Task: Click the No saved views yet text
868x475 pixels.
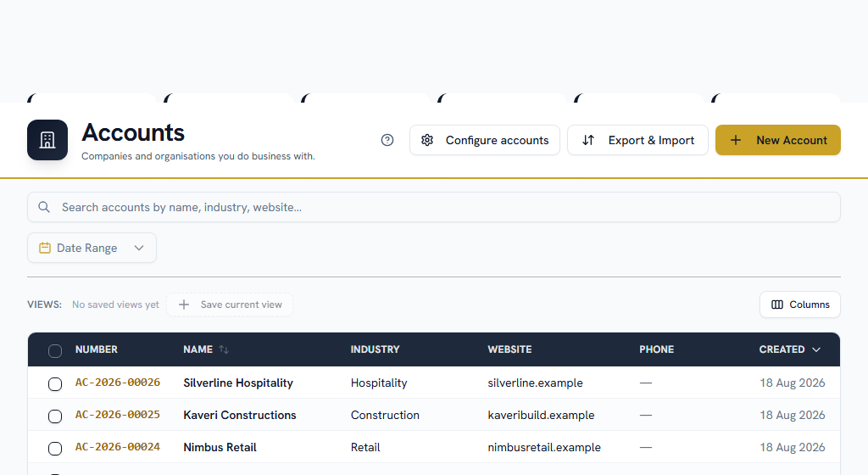Action: 115,305
